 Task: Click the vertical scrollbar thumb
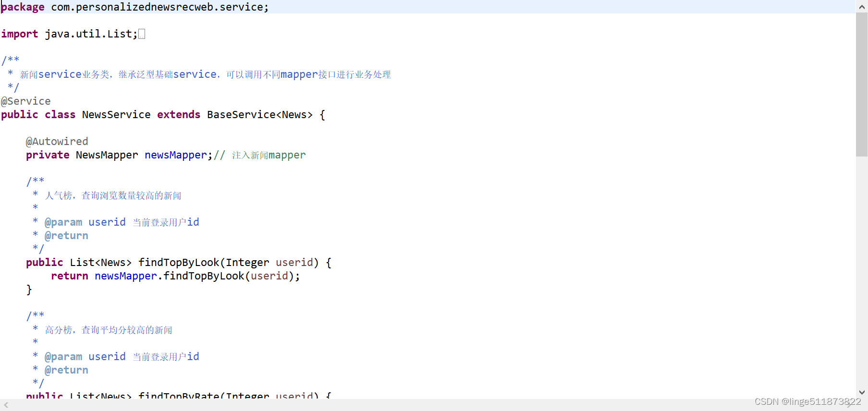click(x=862, y=85)
